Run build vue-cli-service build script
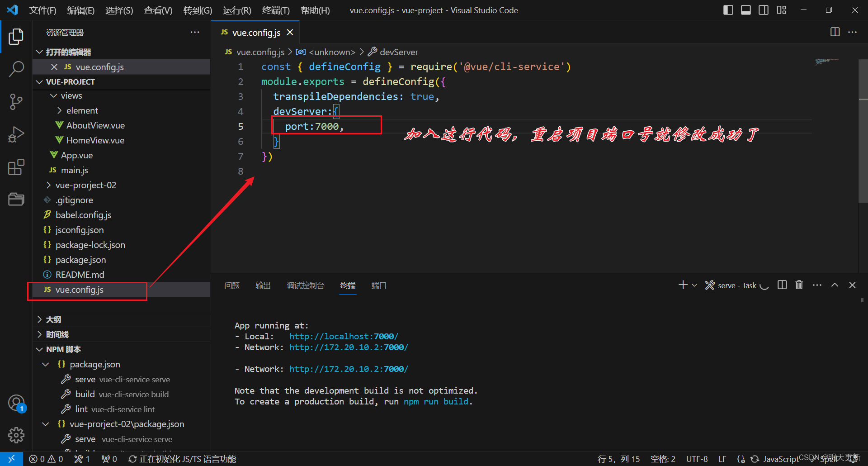 tap(122, 394)
